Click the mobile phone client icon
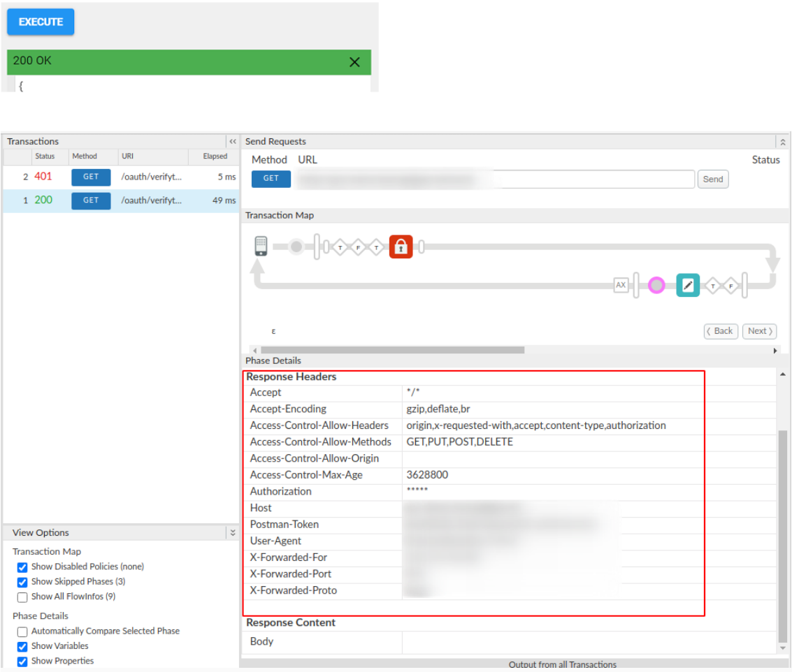Screen dimensions: 792x672 pyautogui.click(x=261, y=246)
